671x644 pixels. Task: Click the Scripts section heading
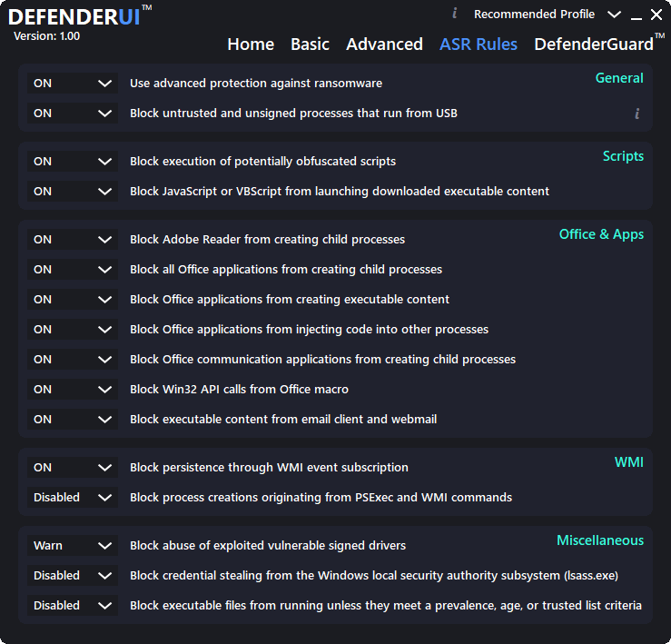coord(623,156)
